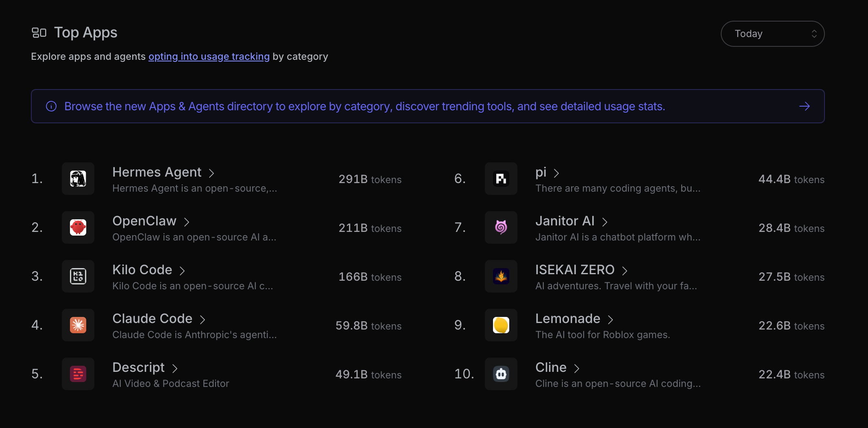The width and height of the screenshot is (868, 428).
Task: Click the Janitor AI swirl icon
Action: 501,227
